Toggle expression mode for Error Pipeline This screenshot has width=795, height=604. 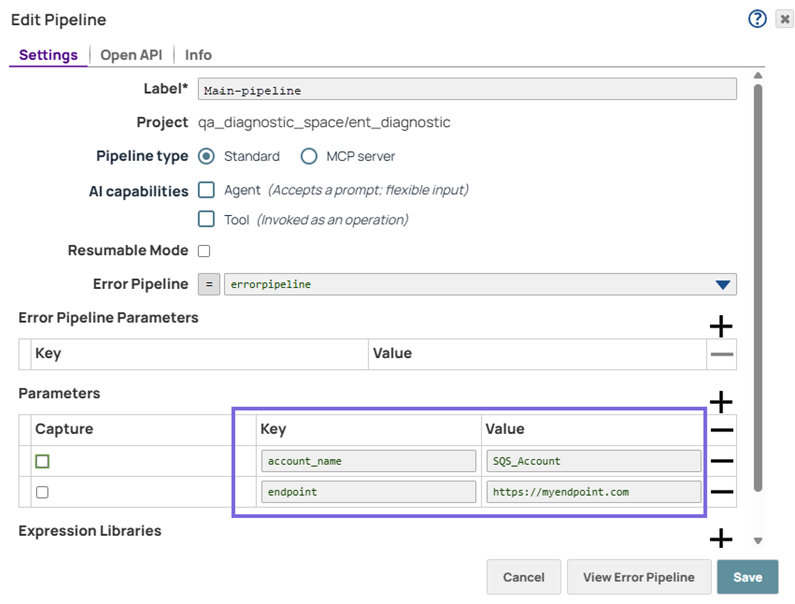pyautogui.click(x=210, y=284)
